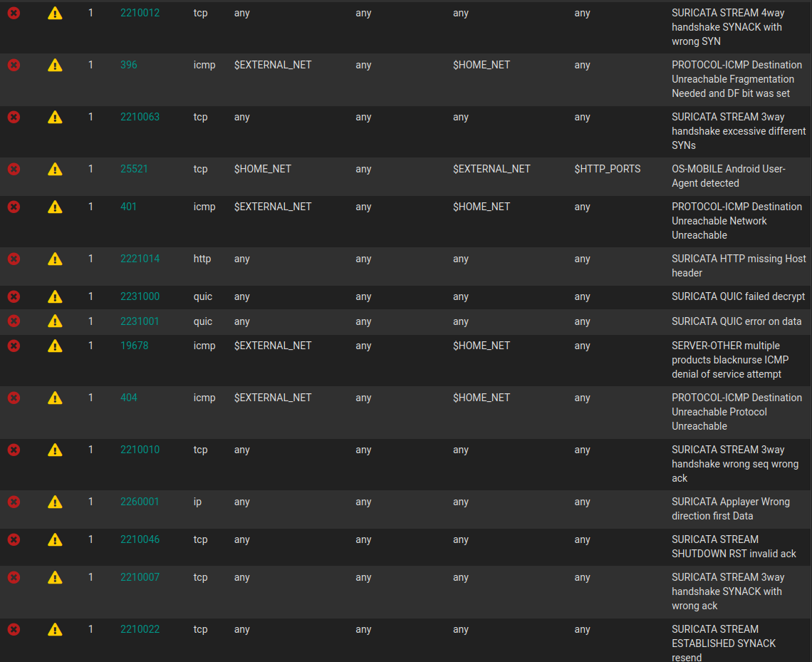The image size is (812, 662).
Task: Click the yellow warning icon for rule 401
Action: tap(55, 207)
